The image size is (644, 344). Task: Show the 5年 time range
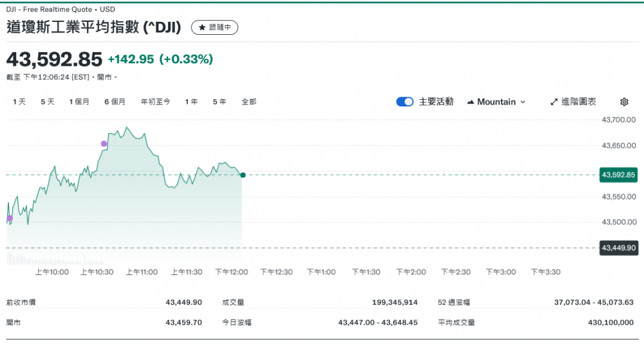pyautogui.click(x=220, y=102)
